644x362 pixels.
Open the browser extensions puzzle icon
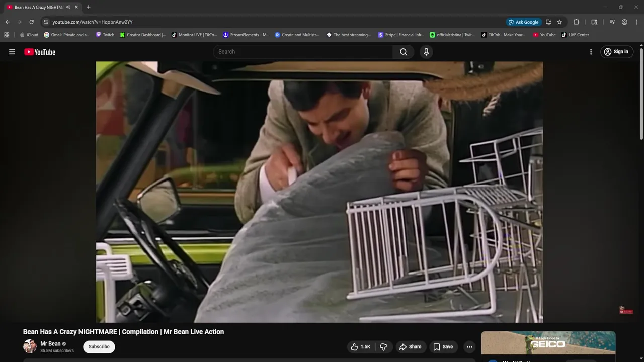tap(577, 22)
